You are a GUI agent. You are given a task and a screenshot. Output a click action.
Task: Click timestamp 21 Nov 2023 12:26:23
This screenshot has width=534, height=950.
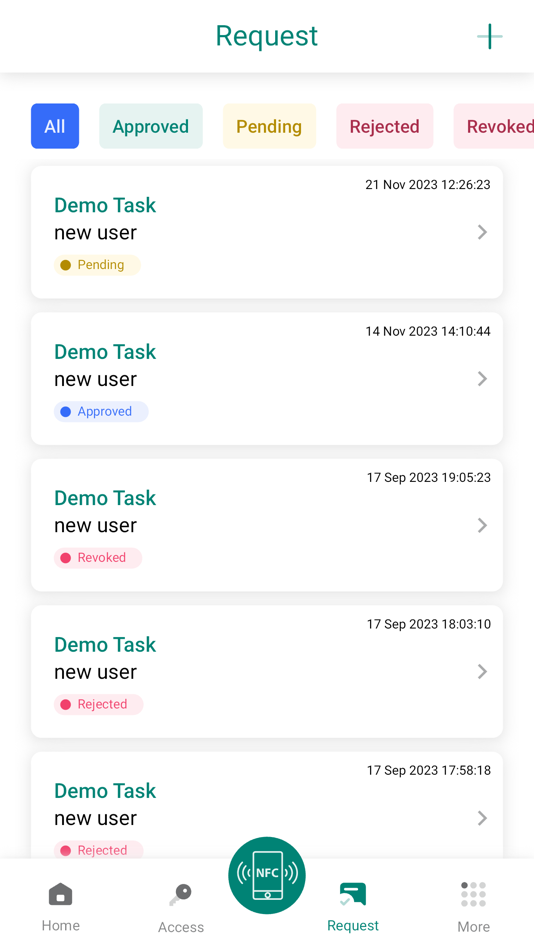428,185
